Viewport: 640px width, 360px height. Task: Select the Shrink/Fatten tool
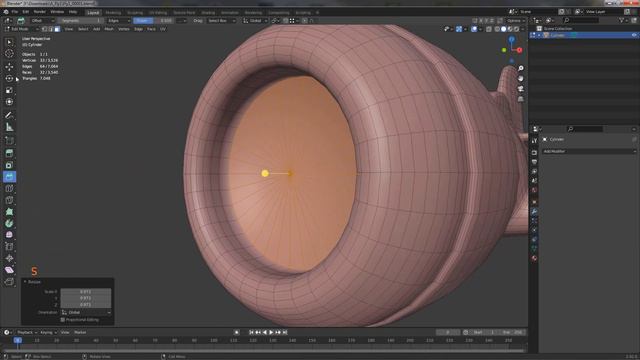[9, 258]
